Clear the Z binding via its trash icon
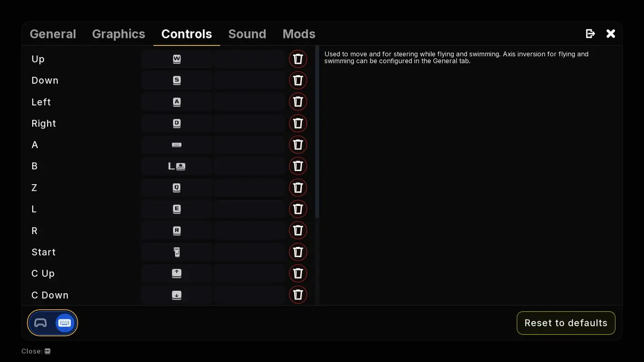The image size is (644, 362). pos(298,187)
